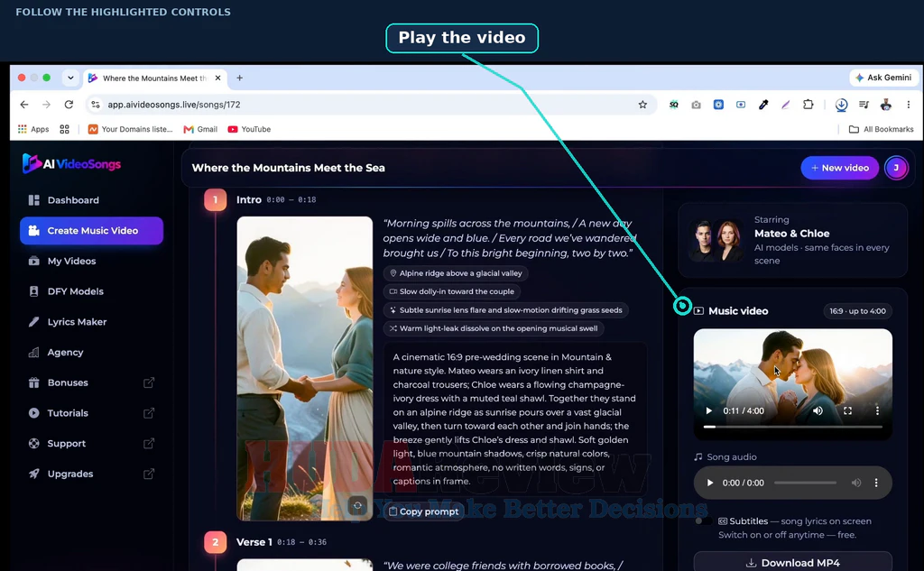Open Tutorials external link

coord(91,413)
